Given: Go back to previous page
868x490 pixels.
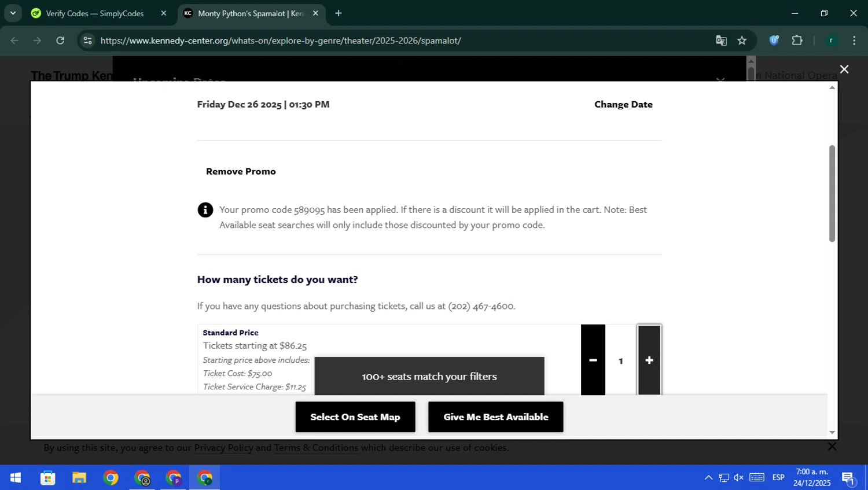Looking at the screenshot, I should click(x=14, y=40).
